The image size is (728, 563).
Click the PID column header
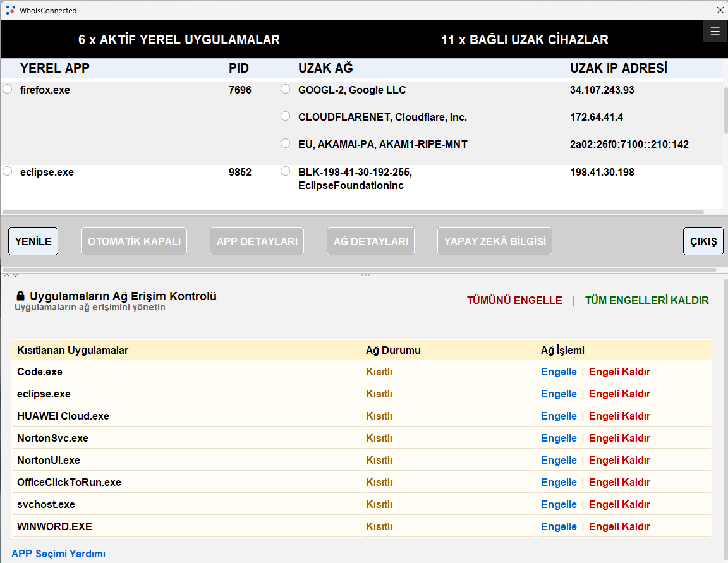pos(239,68)
